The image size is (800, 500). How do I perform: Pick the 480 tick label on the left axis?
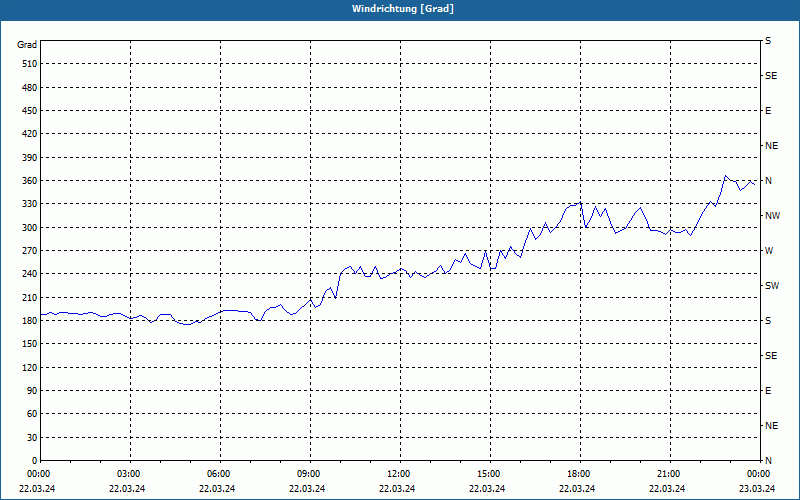(x=30, y=88)
